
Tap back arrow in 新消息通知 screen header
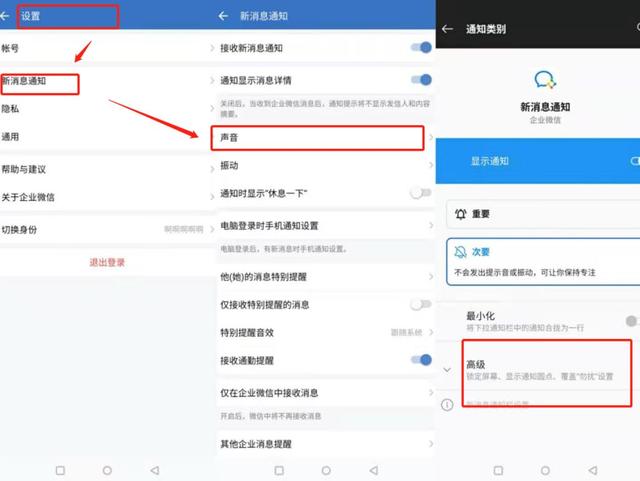223,16
